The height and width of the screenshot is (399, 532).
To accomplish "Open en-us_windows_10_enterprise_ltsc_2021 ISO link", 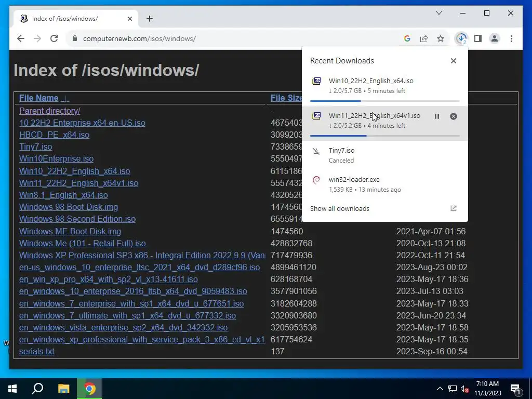I will [139, 268].
